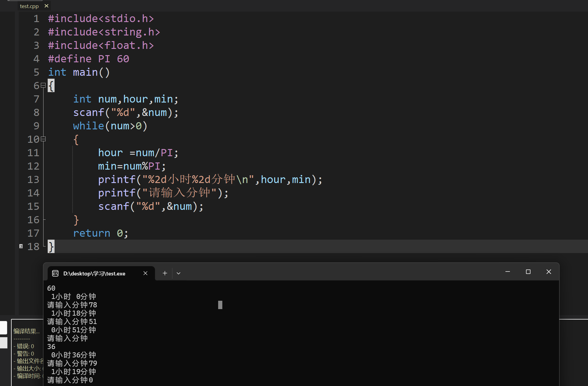Click the terminal output '1小时19分钟'

(74, 372)
